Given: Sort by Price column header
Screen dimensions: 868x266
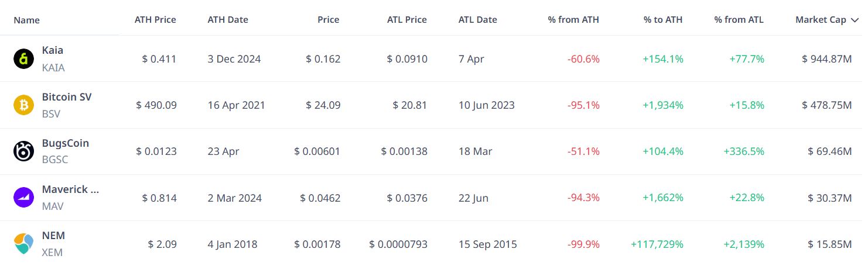Looking at the screenshot, I should (329, 20).
